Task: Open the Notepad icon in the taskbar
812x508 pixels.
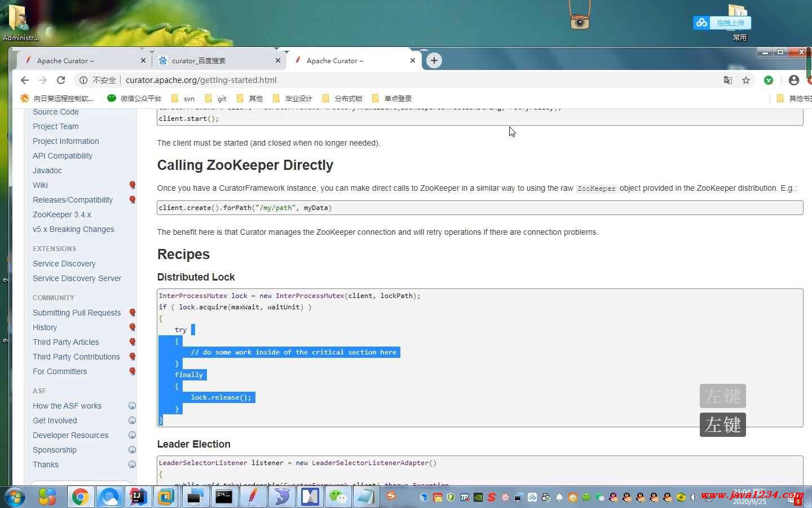Action: tap(367, 497)
